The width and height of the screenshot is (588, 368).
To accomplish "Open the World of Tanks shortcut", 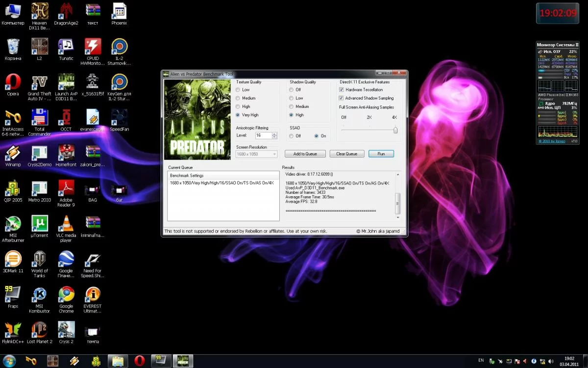I will tap(39, 259).
